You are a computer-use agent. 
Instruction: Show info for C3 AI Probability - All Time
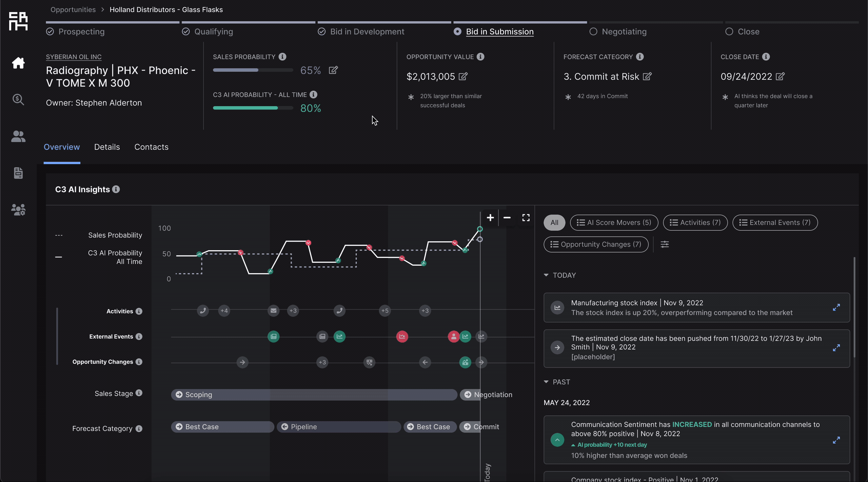[x=314, y=95]
